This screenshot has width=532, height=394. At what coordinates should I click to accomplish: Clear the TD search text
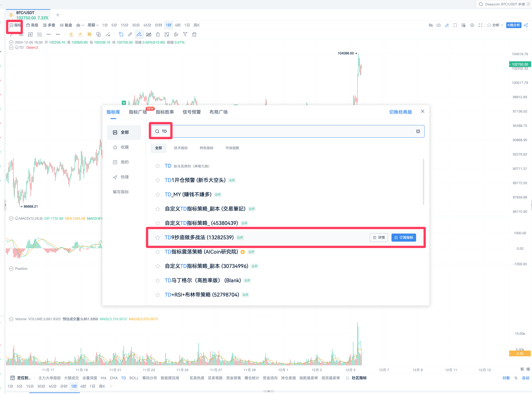(x=418, y=131)
